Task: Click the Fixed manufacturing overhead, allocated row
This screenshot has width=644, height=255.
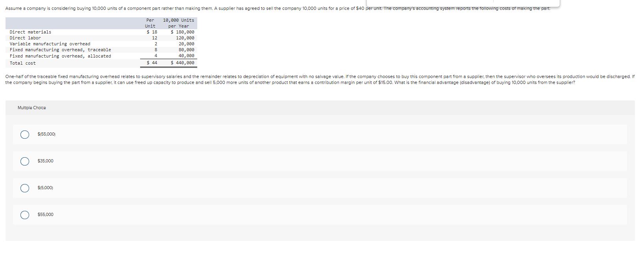Action: 60,56
